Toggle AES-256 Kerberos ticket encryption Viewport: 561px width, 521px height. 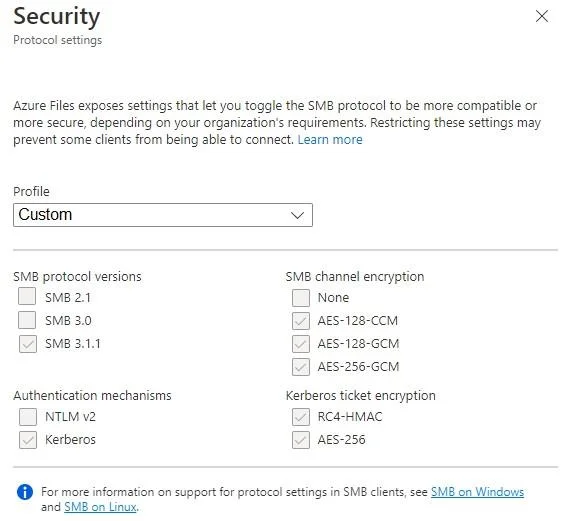[x=301, y=440]
